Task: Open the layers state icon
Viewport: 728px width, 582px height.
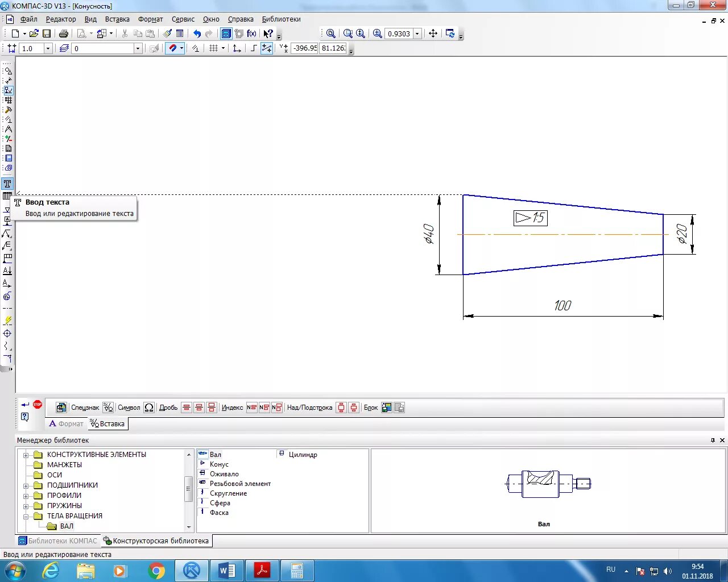Action: [64, 48]
